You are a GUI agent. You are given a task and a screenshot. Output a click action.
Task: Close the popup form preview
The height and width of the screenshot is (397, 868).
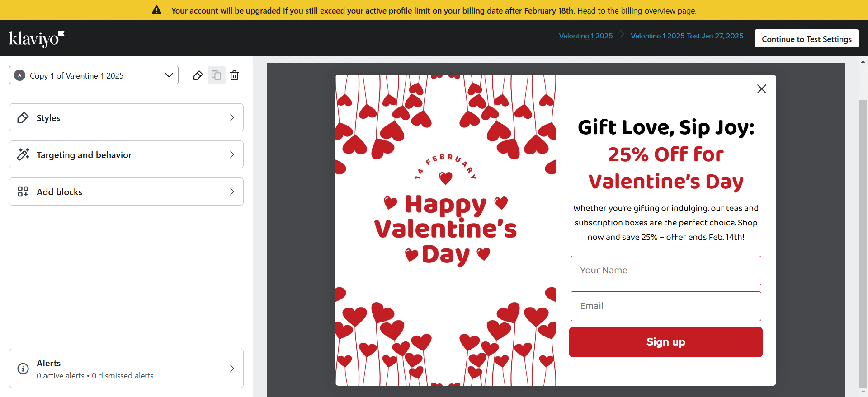coord(761,89)
